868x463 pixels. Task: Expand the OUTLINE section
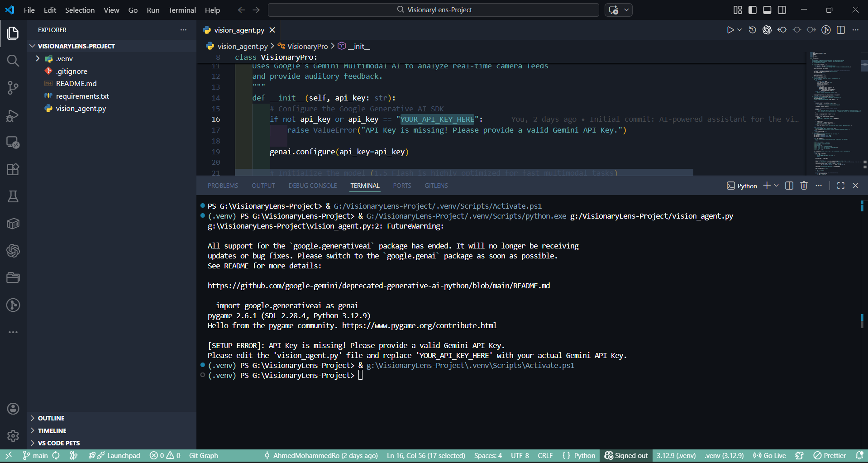click(x=51, y=418)
